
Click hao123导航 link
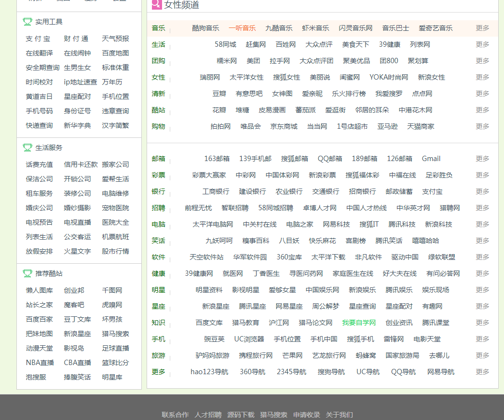[209, 372]
